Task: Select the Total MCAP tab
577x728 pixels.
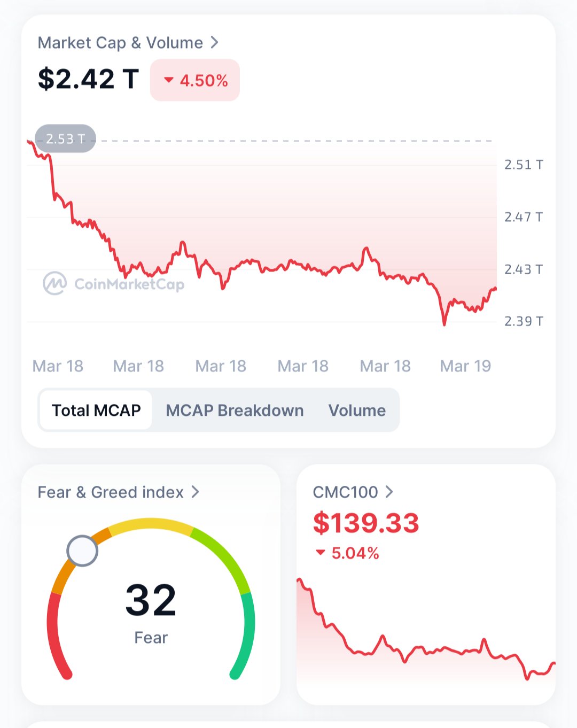Action: 96,411
